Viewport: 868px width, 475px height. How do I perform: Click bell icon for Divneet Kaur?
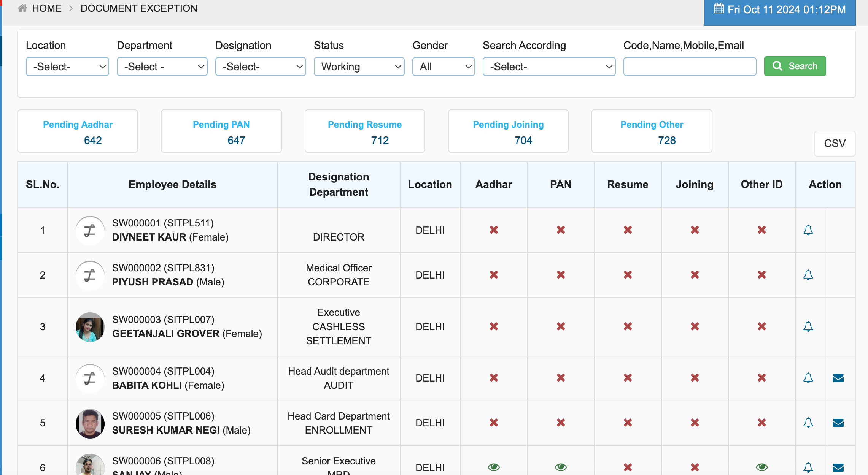pyautogui.click(x=808, y=230)
